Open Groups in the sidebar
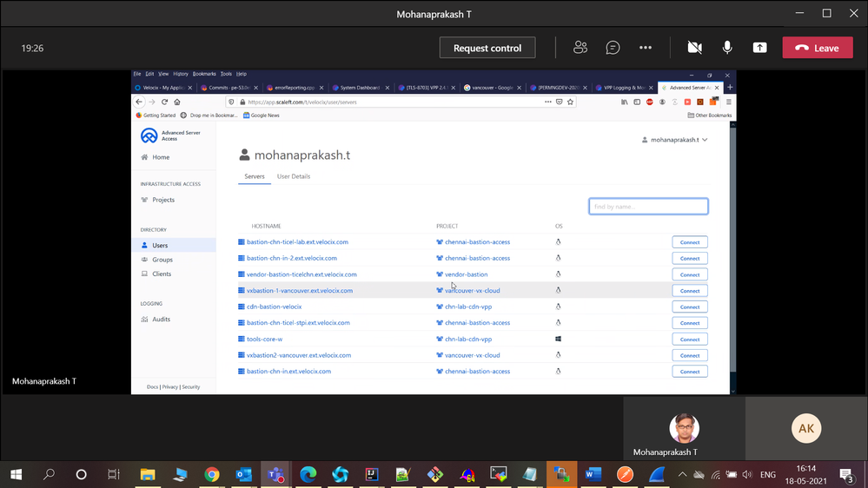This screenshot has width=868, height=488. [162, 260]
